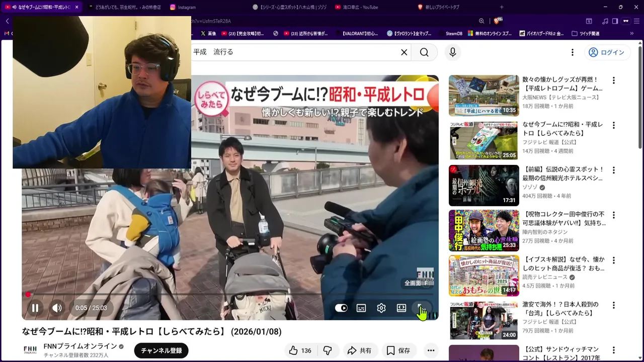Click the FNN channel avatar
The width and height of the screenshot is (644, 362).
(x=30, y=350)
